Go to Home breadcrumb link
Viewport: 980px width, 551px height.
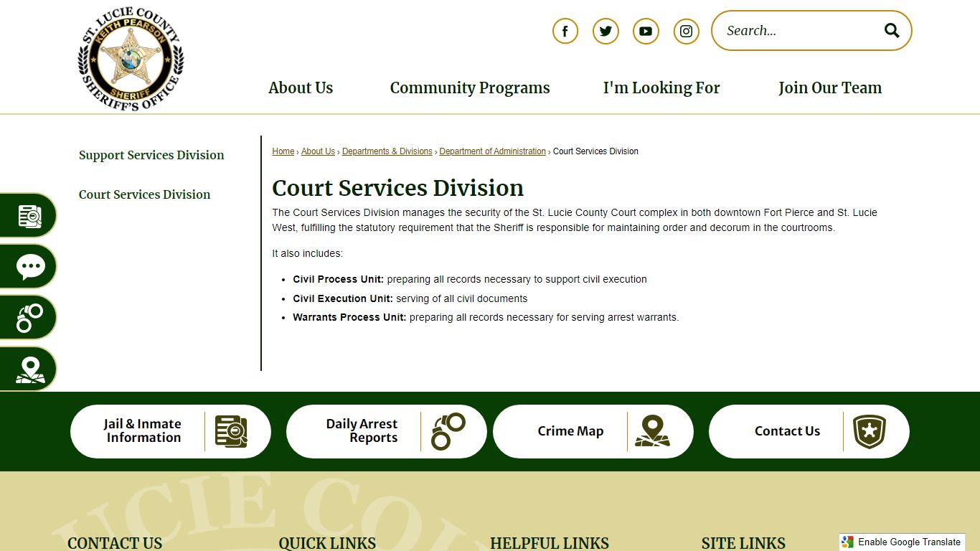point(283,151)
